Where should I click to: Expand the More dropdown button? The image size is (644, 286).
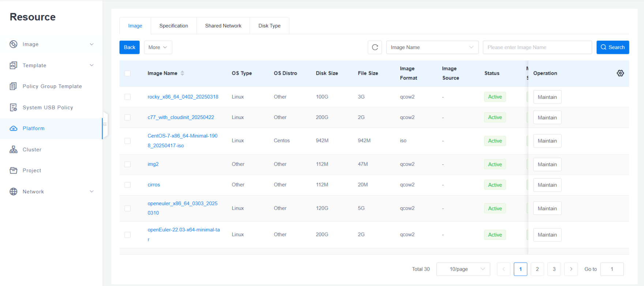(x=158, y=47)
